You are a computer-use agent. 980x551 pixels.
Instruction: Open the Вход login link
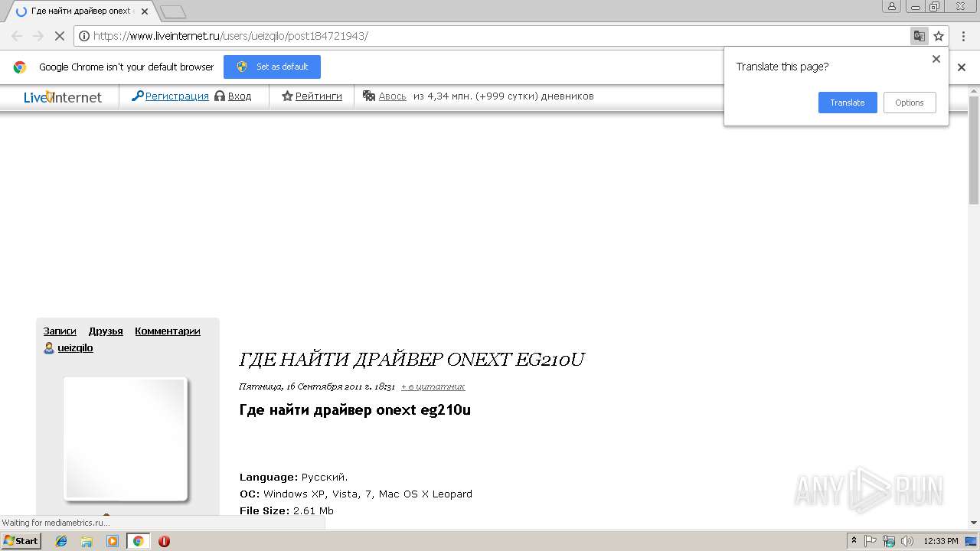[240, 96]
